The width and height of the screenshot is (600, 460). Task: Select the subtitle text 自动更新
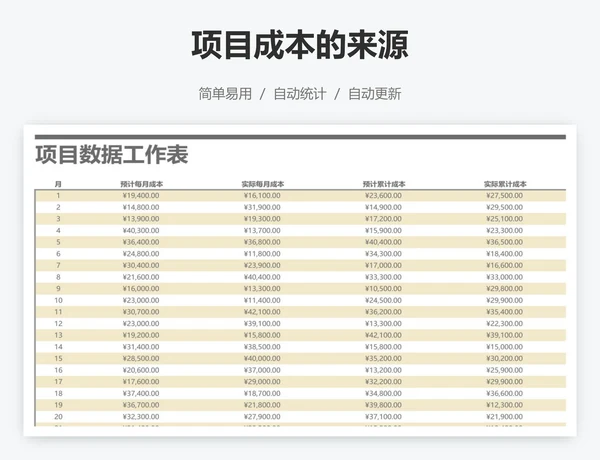pyautogui.click(x=375, y=94)
